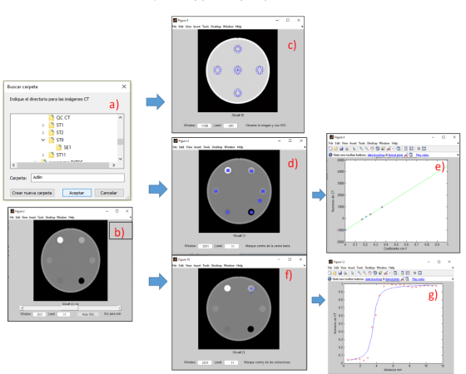This screenshot has height=374, width=466.
Task: Click Play video link in S-curve plot window
Action: [x=418, y=279]
